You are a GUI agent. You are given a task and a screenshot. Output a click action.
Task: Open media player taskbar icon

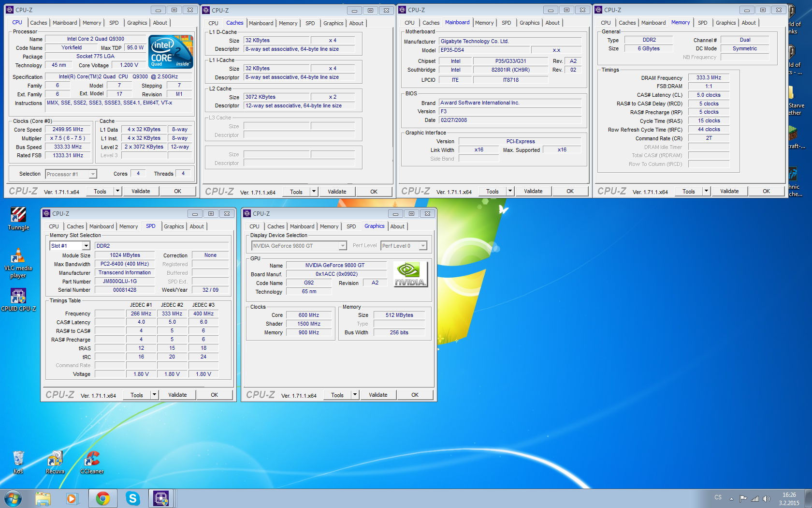72,498
